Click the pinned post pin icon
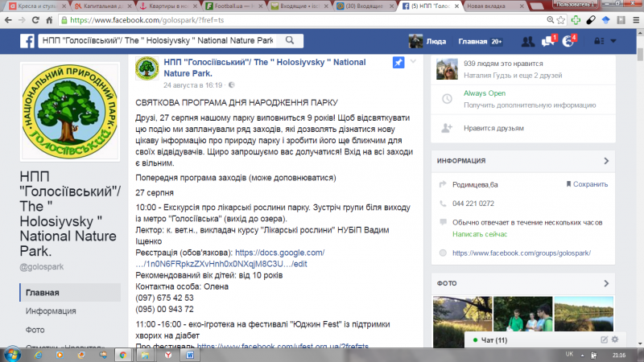 pyautogui.click(x=398, y=63)
